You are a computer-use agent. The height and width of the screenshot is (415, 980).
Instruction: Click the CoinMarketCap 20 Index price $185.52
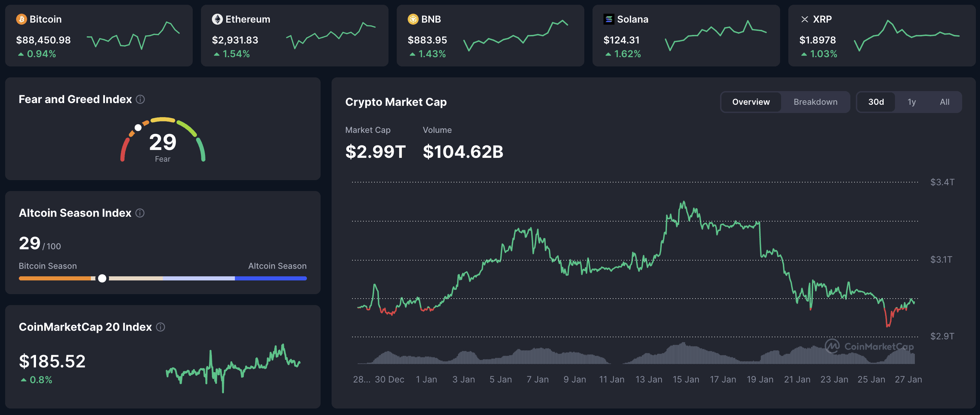tap(52, 361)
